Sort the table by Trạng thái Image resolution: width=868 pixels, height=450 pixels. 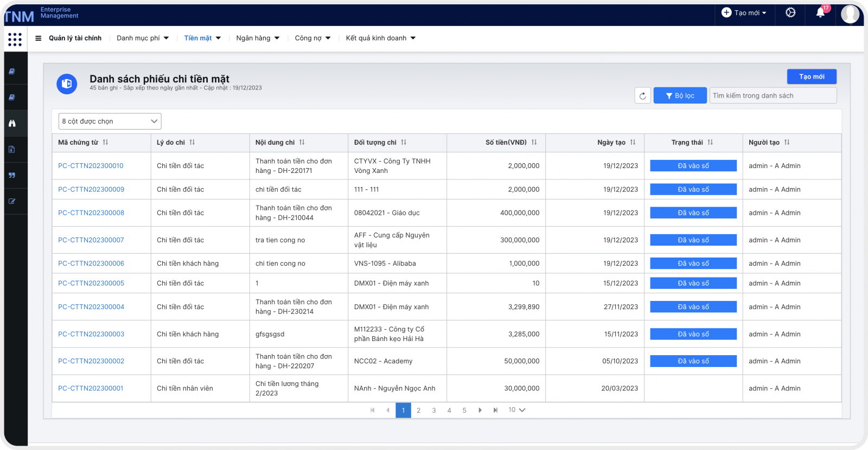[710, 143]
